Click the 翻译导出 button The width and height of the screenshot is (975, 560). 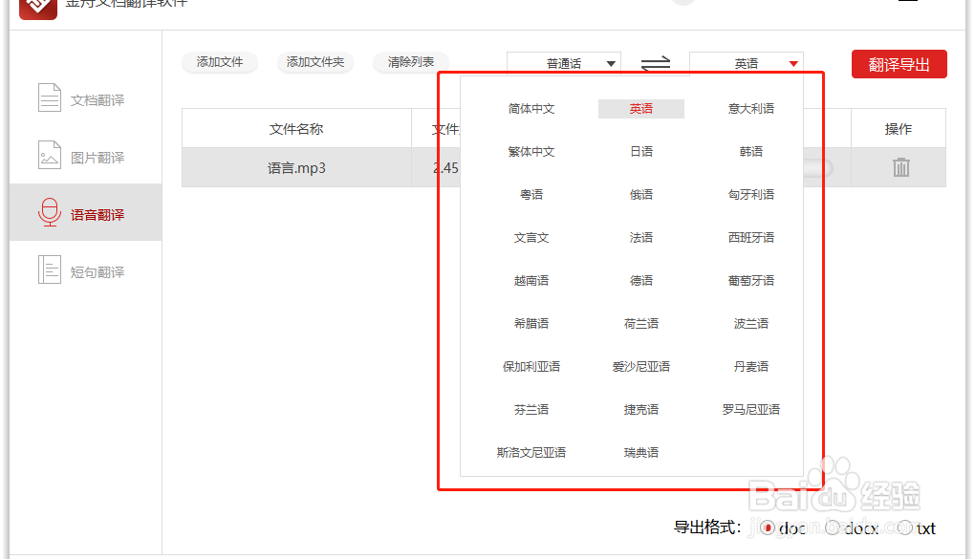899,63
